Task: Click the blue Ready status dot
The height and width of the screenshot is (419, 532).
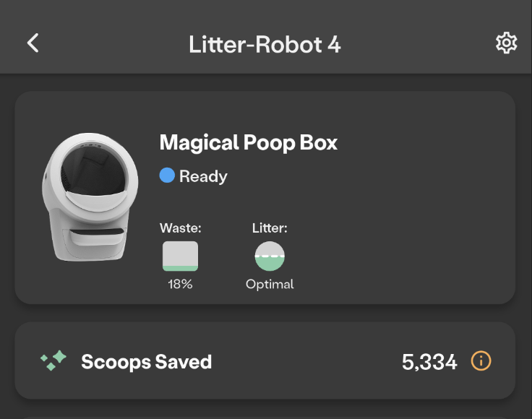Action: coord(167,176)
